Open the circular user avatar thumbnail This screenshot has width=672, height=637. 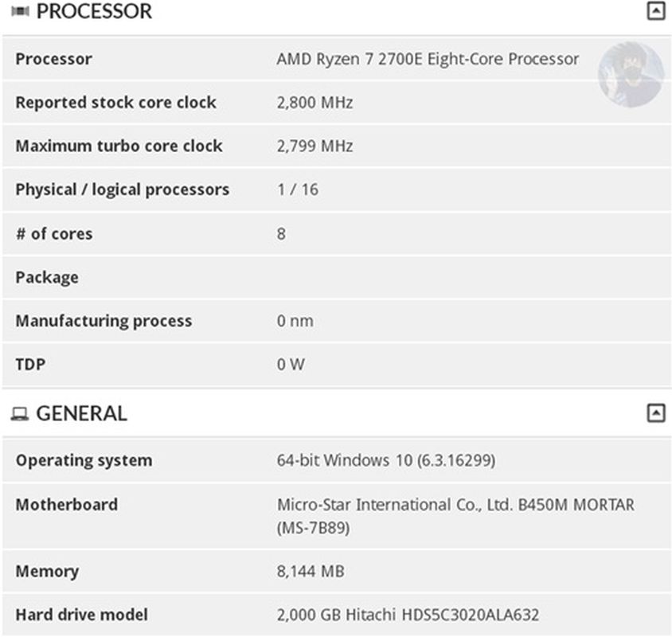(x=631, y=74)
